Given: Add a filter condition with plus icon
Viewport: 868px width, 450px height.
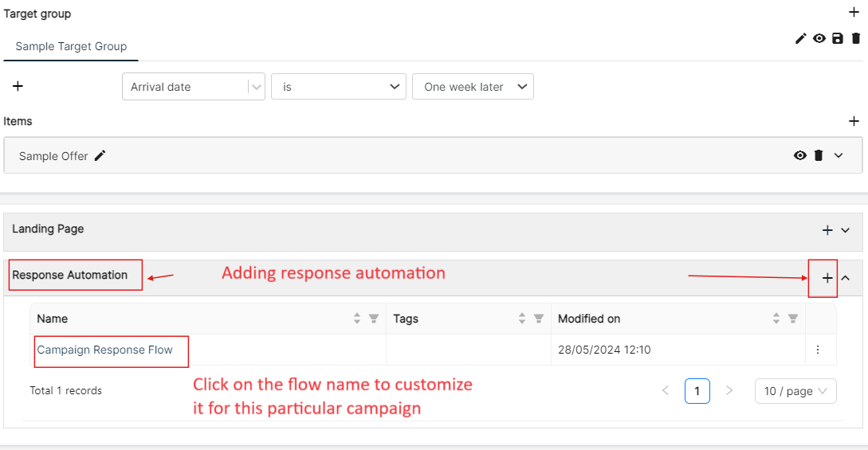Looking at the screenshot, I should click(18, 86).
